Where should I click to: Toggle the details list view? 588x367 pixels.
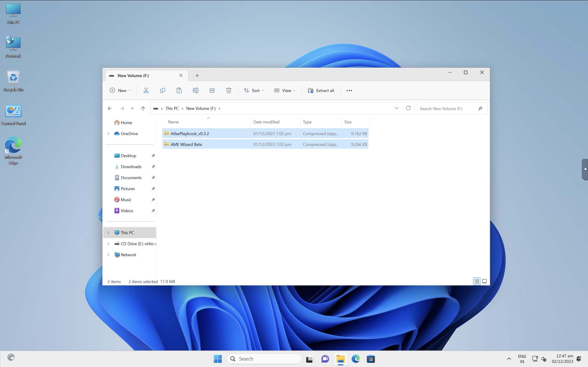(x=477, y=280)
